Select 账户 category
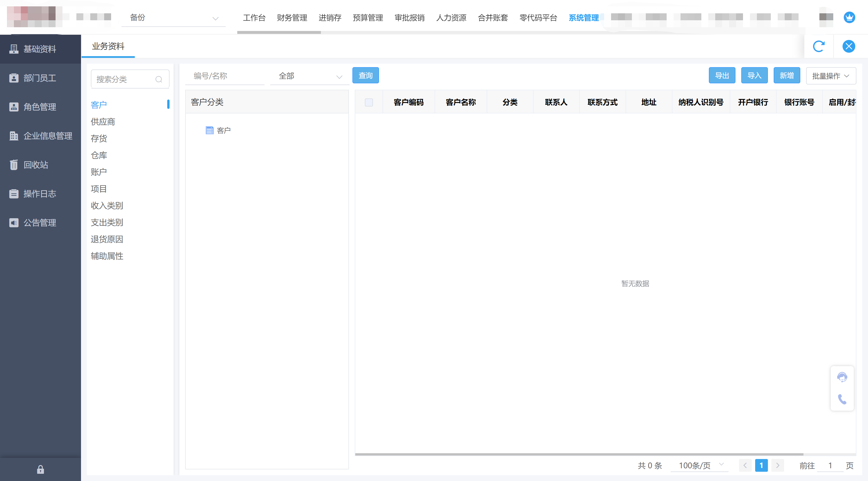The width and height of the screenshot is (868, 481). [x=99, y=172]
